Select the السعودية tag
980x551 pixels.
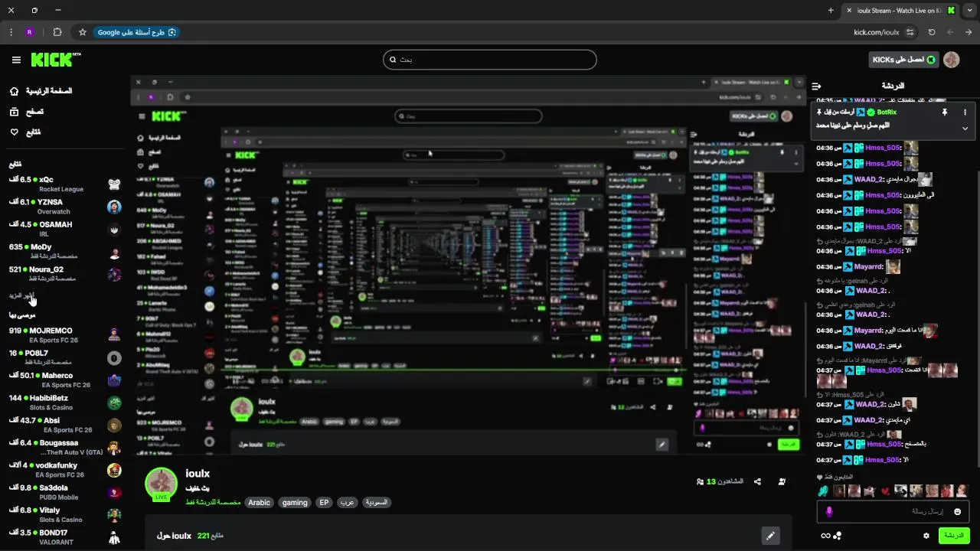(x=376, y=503)
